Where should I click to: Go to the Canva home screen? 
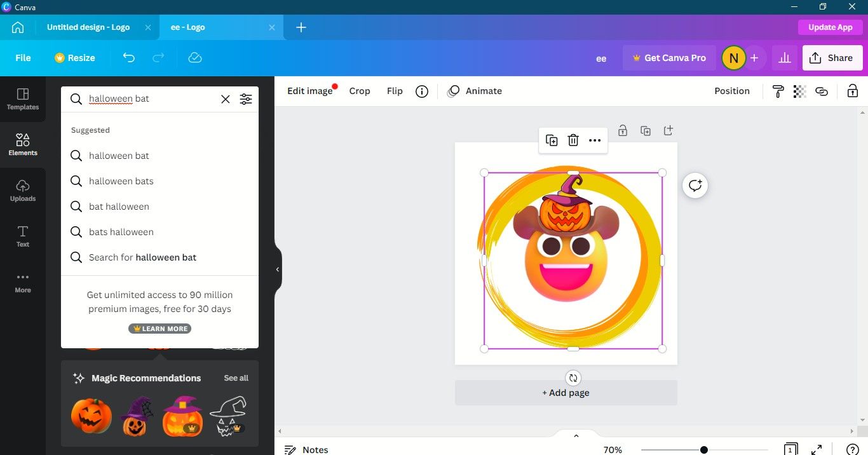point(18,27)
